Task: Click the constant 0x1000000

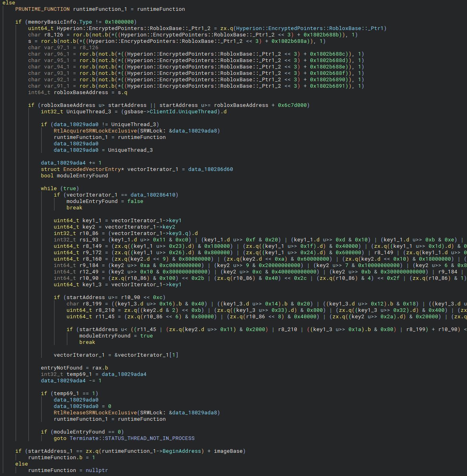Action: (x=119, y=22)
